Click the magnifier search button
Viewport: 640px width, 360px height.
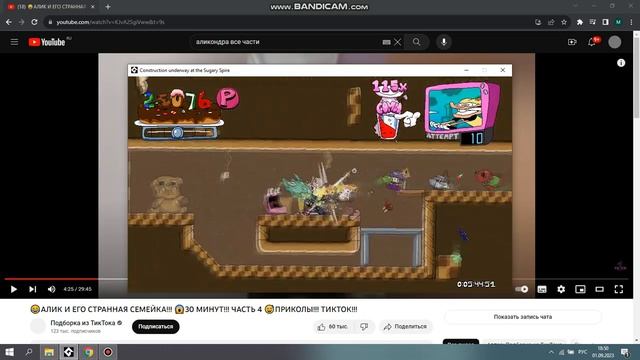coord(416,42)
